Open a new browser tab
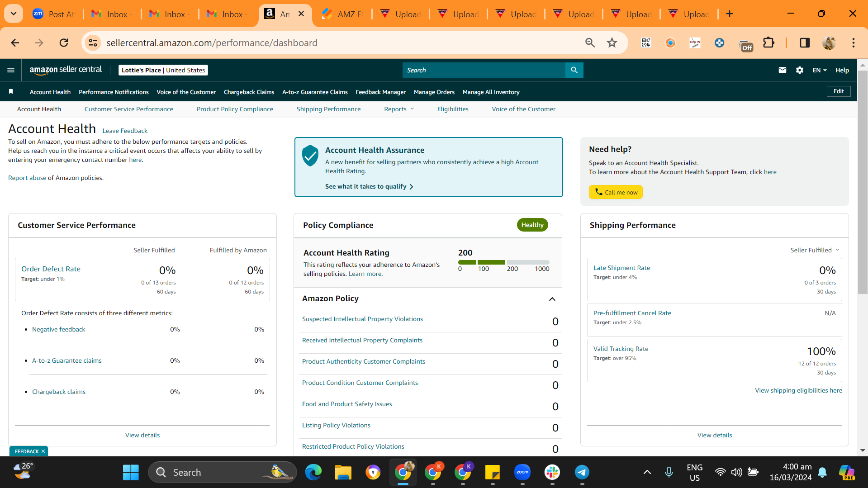The height and width of the screenshot is (488, 868). tap(730, 14)
